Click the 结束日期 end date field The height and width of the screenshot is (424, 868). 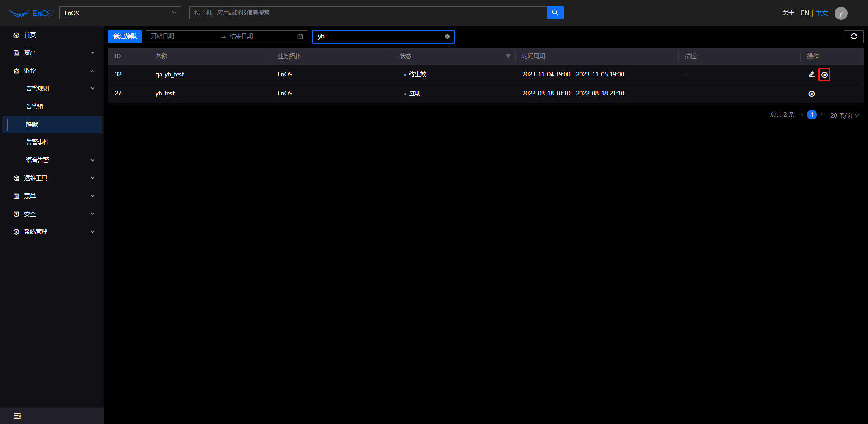point(261,37)
